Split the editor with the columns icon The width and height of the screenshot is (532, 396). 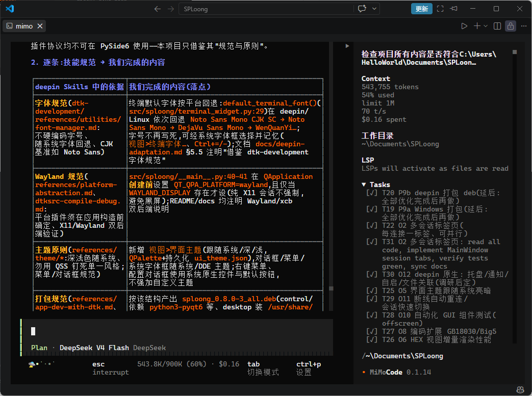click(497, 26)
